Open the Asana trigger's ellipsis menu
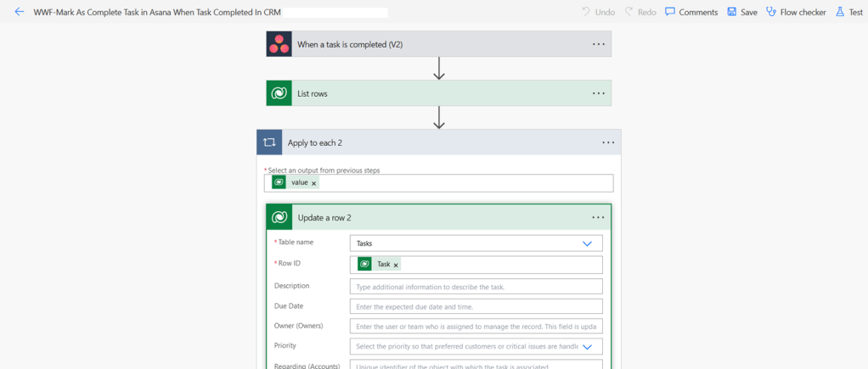This screenshot has height=369, width=868. click(599, 44)
